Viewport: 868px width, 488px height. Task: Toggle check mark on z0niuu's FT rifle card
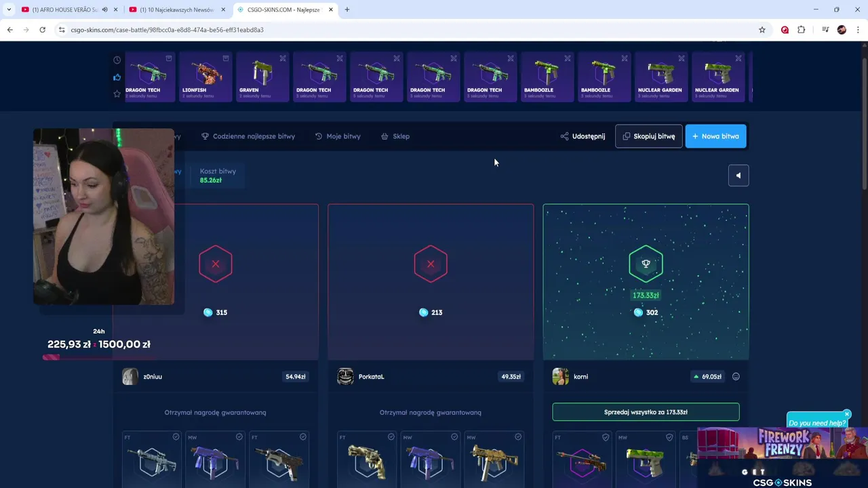coord(176,437)
